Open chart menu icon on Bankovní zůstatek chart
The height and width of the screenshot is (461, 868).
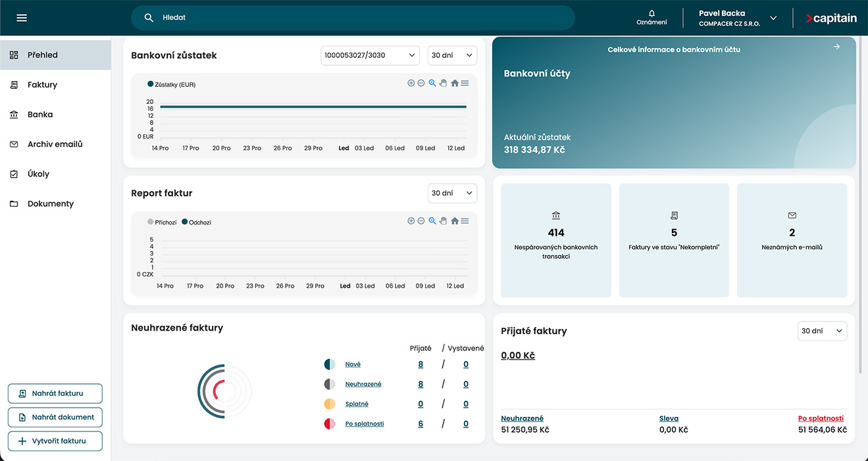click(x=465, y=83)
